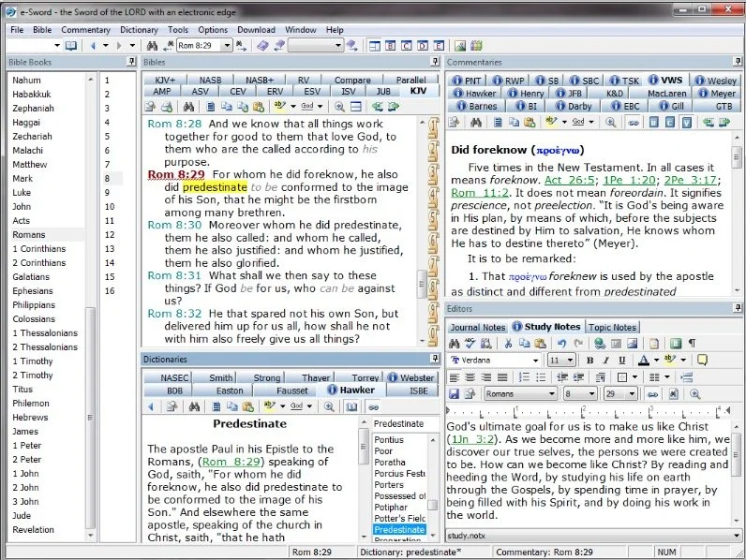Insert picture icon in editor toolbar
Viewport: 746px width, 560px height.
[x=633, y=344]
